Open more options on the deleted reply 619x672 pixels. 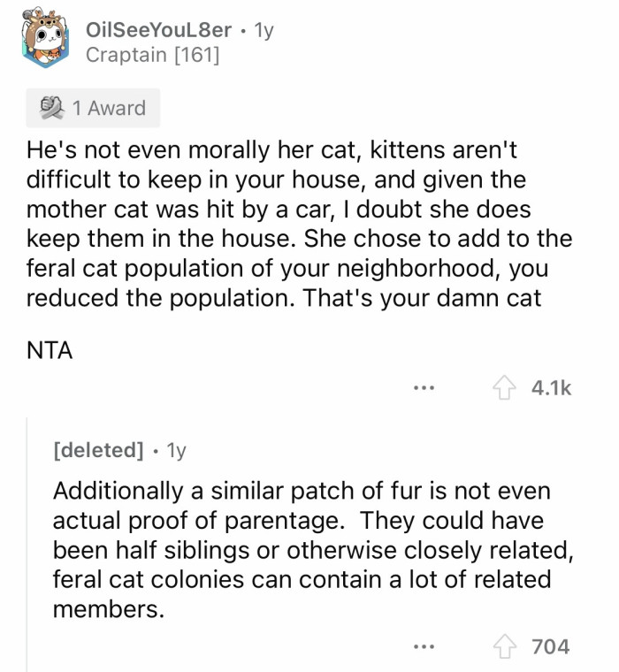click(x=424, y=647)
